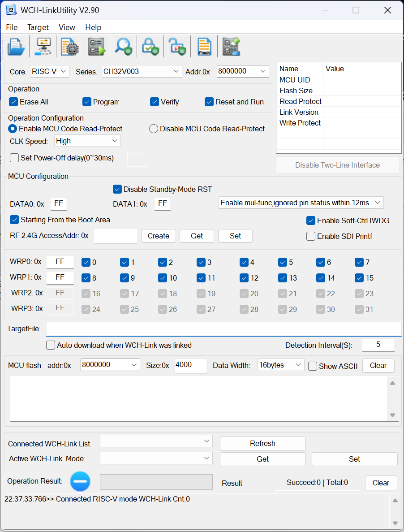The height and width of the screenshot is (532, 404).
Task: Open the Enable mul-func pin status dropdown
Action: (301, 203)
